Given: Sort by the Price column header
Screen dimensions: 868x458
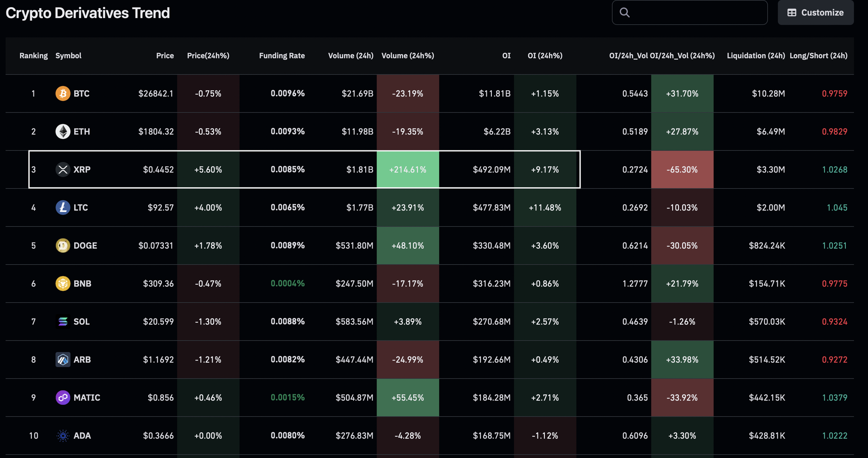Looking at the screenshot, I should click(165, 56).
